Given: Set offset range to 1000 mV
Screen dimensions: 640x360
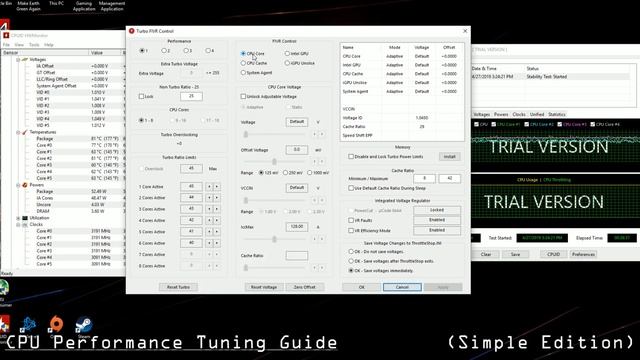Looking at the screenshot, I should (310, 173).
